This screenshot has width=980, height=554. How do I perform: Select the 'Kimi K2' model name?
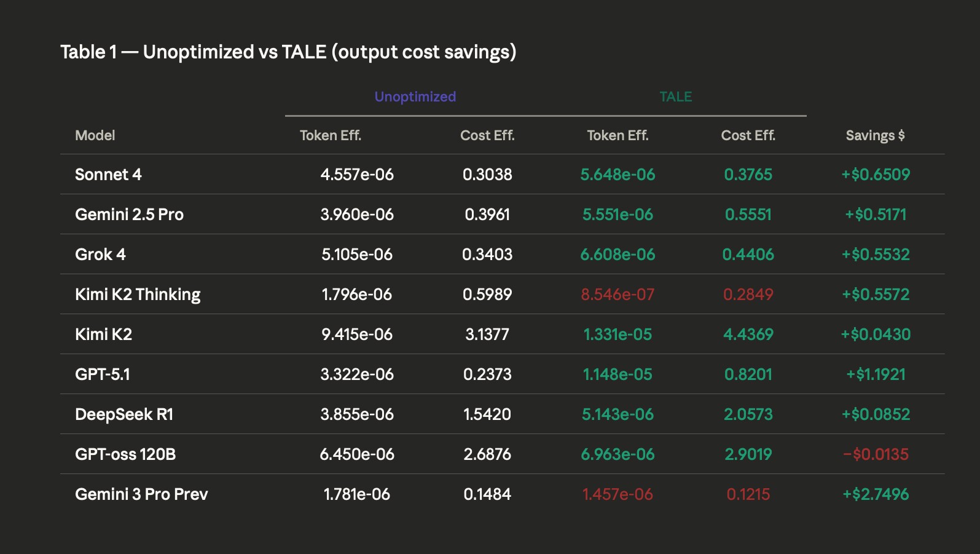pyautogui.click(x=103, y=334)
